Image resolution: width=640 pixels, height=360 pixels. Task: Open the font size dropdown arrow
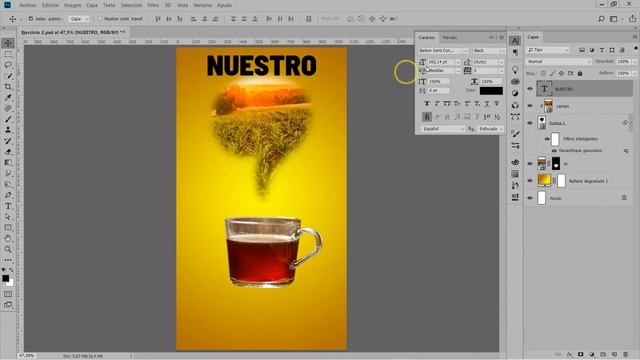(x=458, y=62)
